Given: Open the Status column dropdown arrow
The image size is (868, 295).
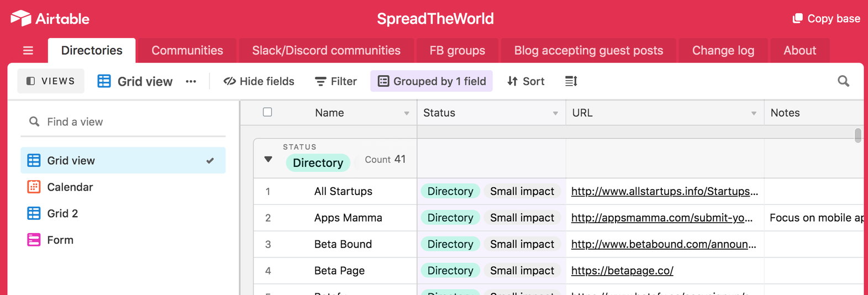Looking at the screenshot, I should click(555, 113).
